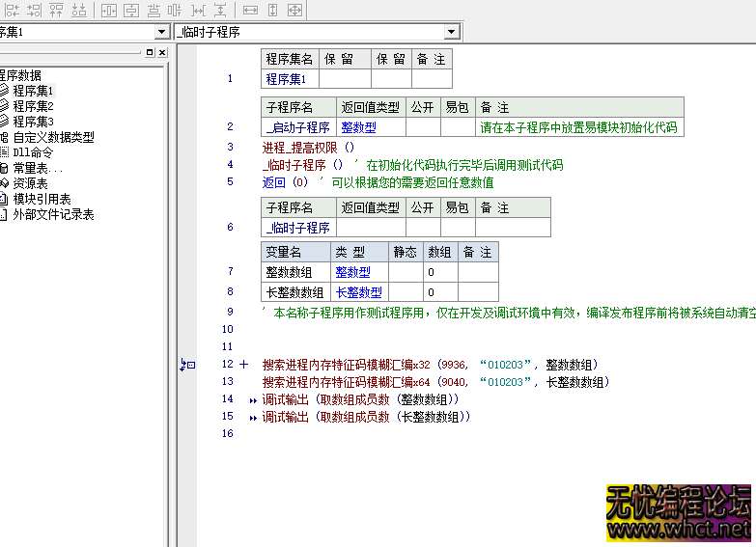The image size is (756, 547).
Task: Click the make same width icon
Action: pyautogui.click(x=250, y=10)
